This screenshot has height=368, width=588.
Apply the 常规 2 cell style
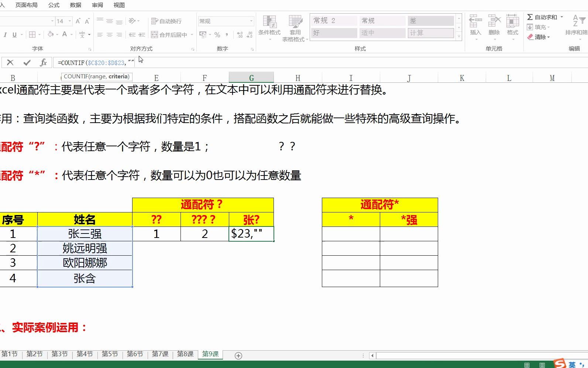click(x=334, y=21)
